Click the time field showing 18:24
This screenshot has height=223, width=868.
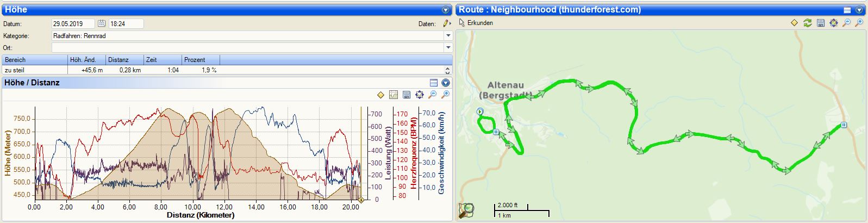click(126, 23)
